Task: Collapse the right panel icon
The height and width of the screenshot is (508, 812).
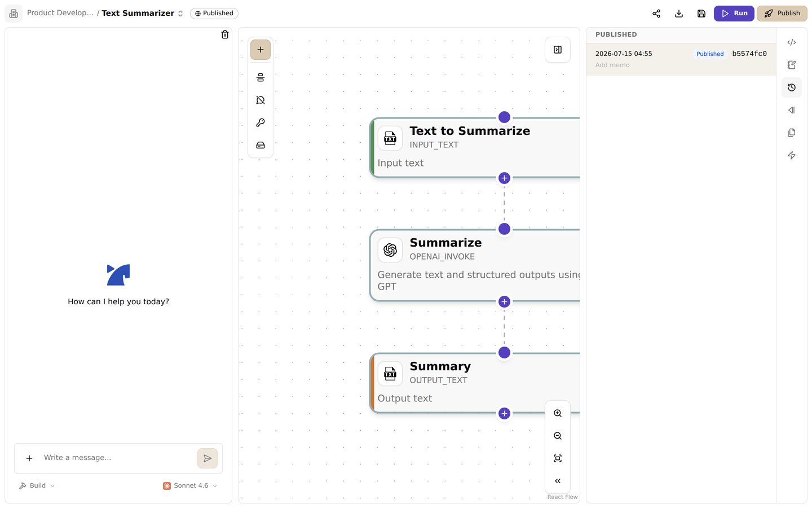Action: pyautogui.click(x=792, y=110)
